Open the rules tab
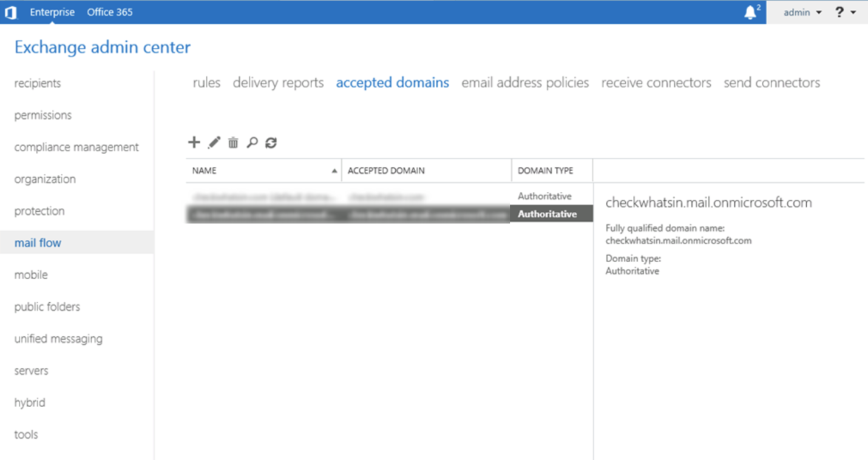 tap(206, 83)
